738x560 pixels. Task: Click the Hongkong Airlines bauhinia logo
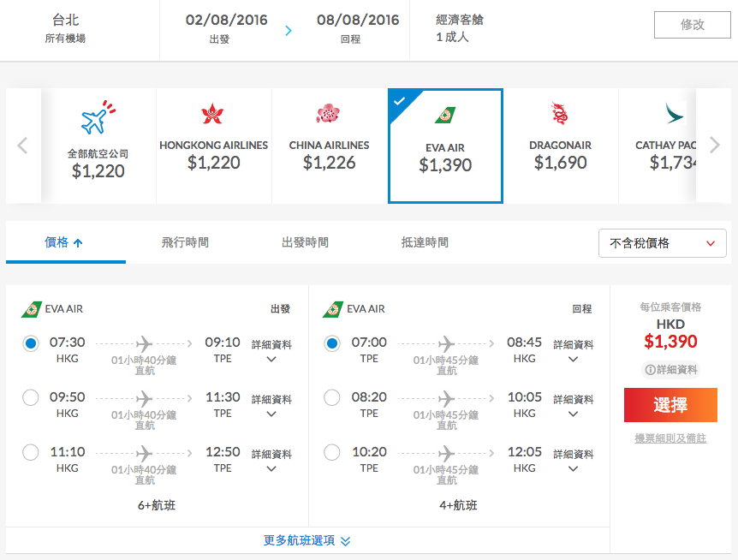pos(212,113)
